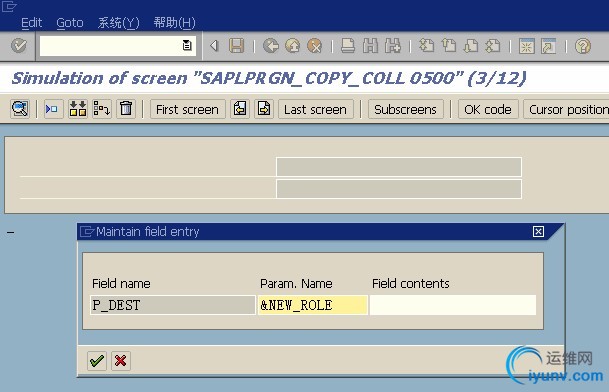Click the P_DEST field name box
The image size is (609, 392).
(x=173, y=305)
